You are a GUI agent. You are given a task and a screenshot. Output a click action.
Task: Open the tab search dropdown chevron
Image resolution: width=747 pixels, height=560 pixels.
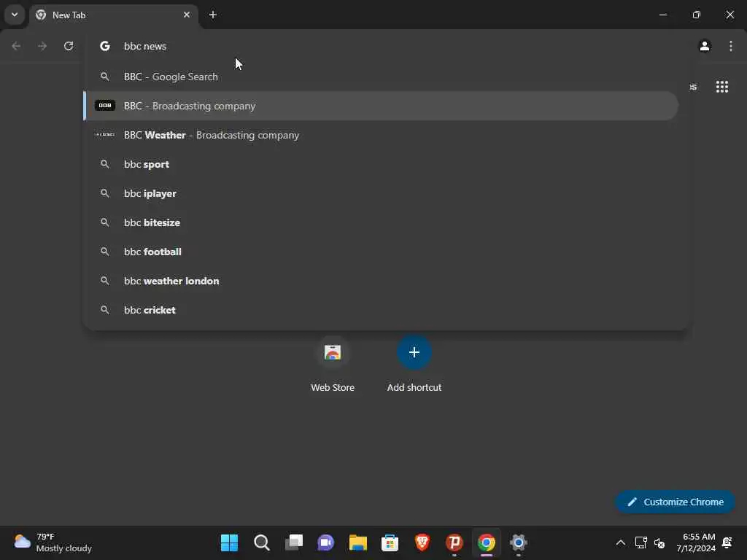tap(15, 15)
